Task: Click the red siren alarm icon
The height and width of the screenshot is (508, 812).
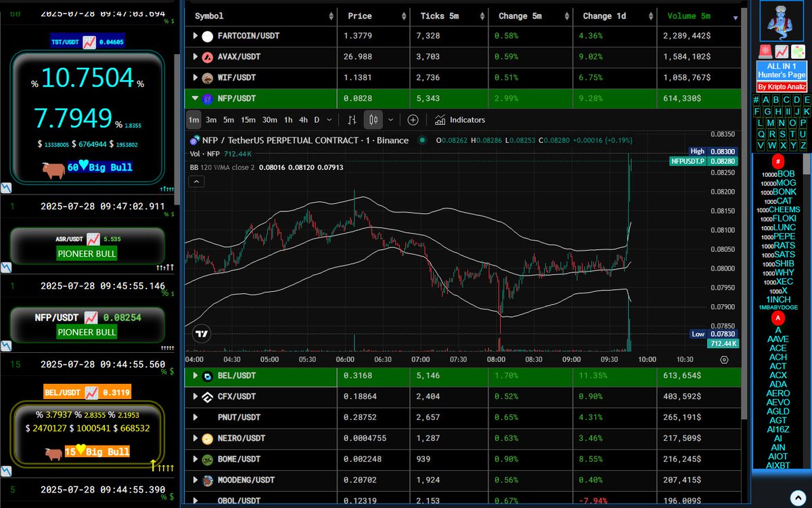Action: pos(765,51)
